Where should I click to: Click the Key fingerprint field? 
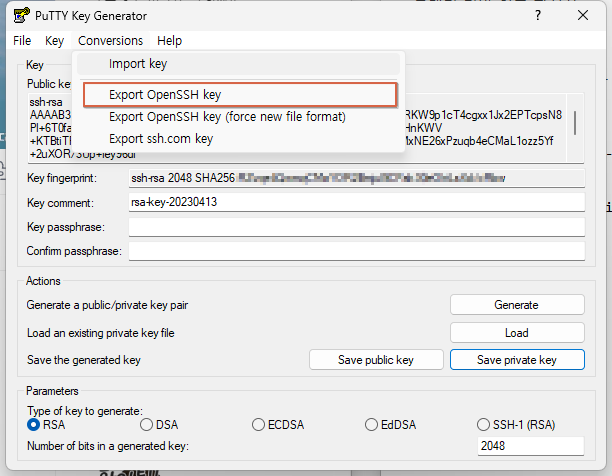pos(357,178)
